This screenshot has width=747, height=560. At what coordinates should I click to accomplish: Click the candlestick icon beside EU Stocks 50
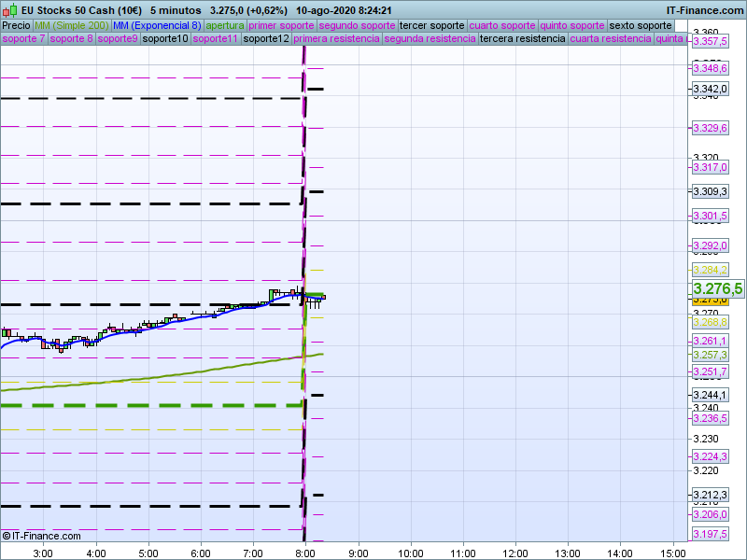9,10
